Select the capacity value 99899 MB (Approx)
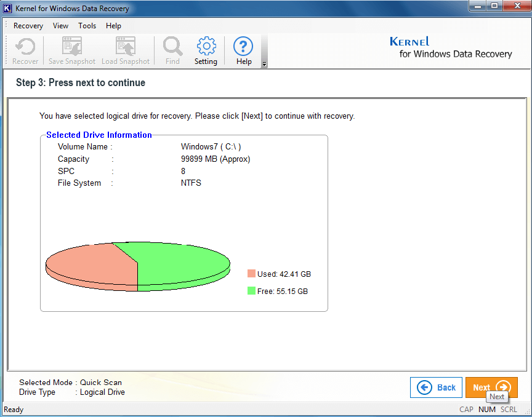 216,159
